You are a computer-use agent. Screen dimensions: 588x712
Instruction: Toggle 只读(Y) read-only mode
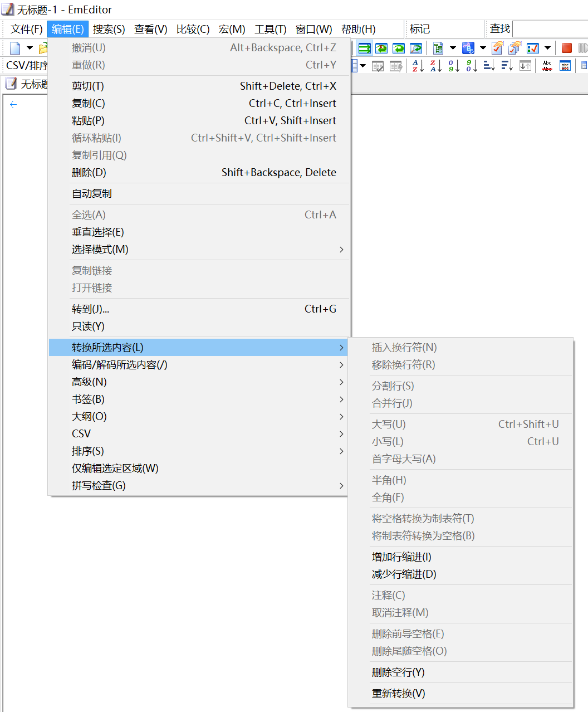[x=88, y=326]
